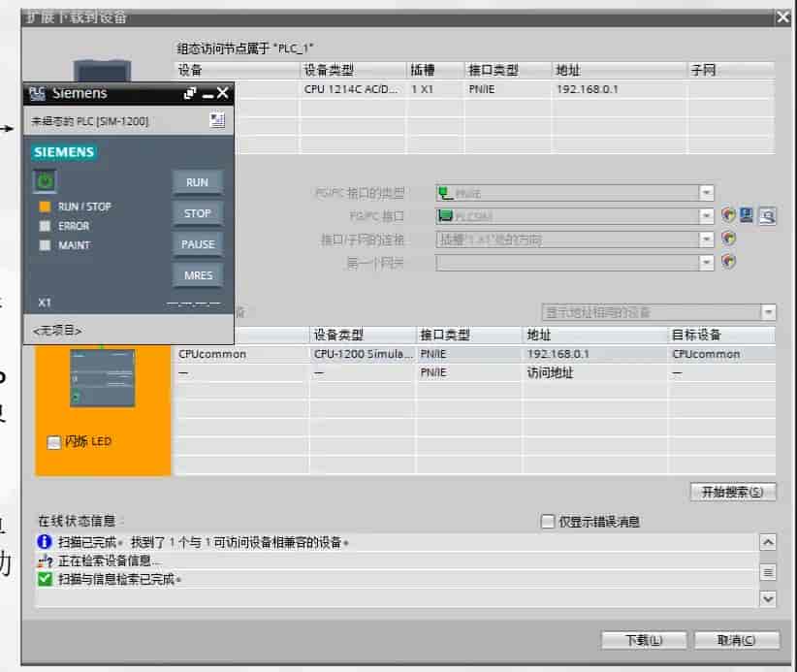Click the PLCSIM power button icon
This screenshot has height=672, width=797.
[45, 181]
